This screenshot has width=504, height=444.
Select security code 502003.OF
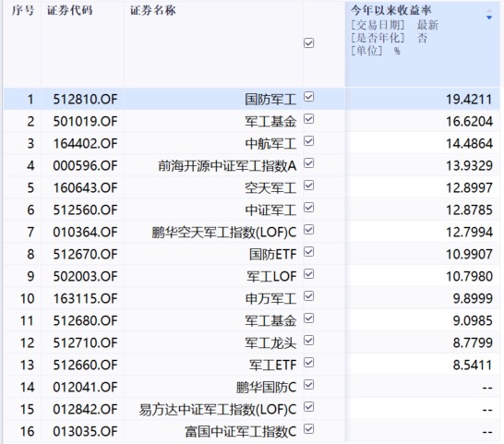[x=85, y=277]
